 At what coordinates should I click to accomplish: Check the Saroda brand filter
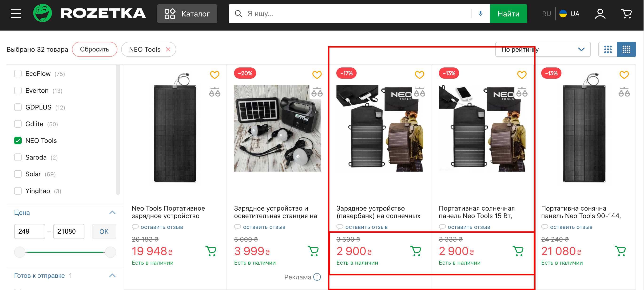18,157
